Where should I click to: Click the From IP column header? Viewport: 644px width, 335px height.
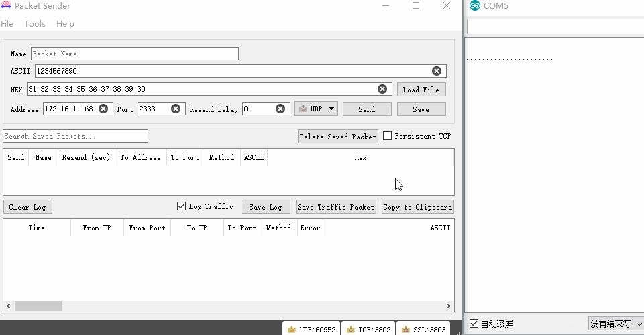click(97, 228)
